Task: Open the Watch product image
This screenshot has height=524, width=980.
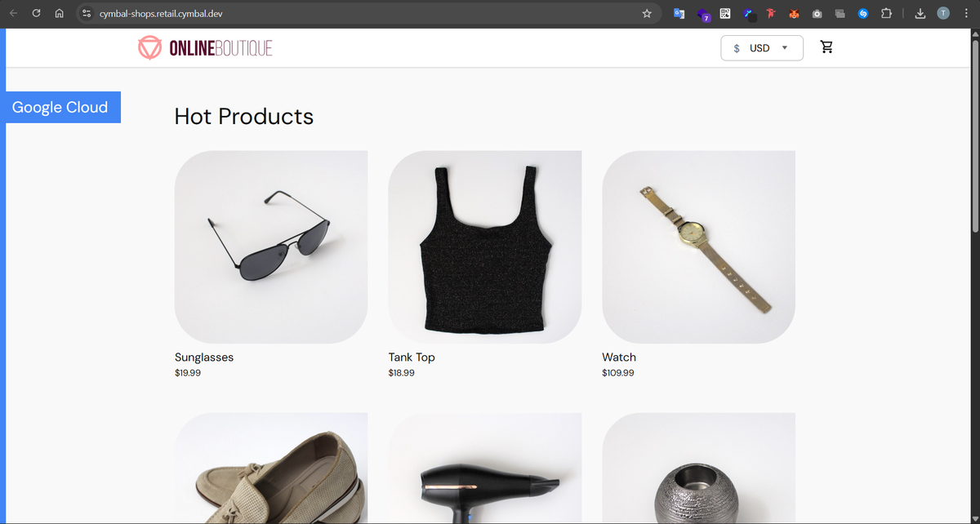Action: pyautogui.click(x=699, y=246)
